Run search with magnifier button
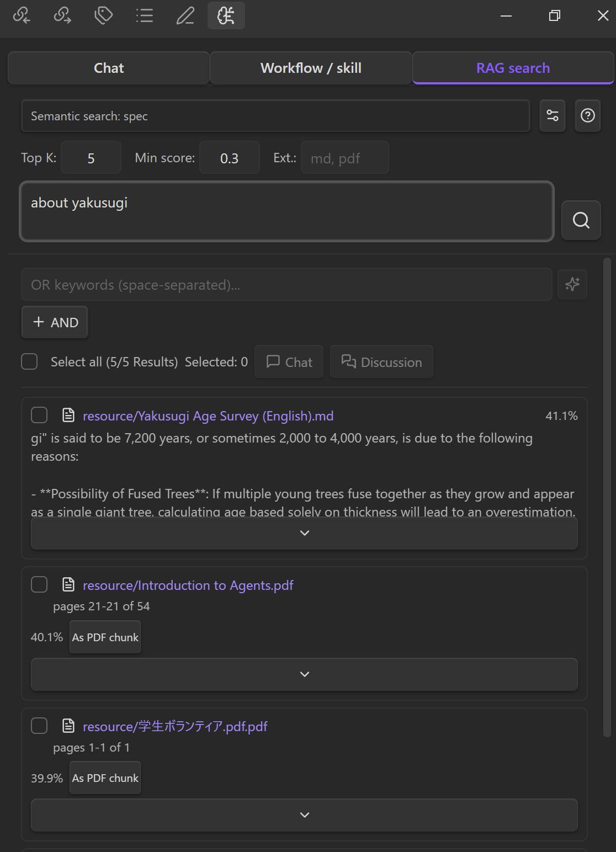The height and width of the screenshot is (852, 616). pos(581,220)
